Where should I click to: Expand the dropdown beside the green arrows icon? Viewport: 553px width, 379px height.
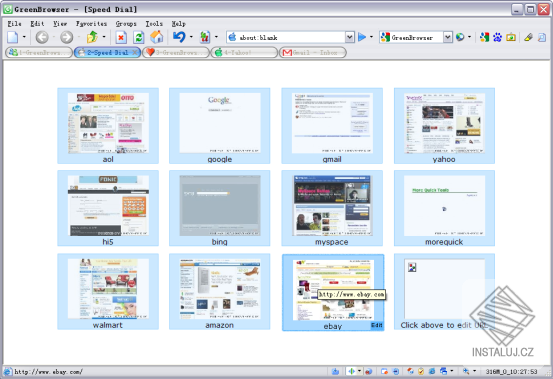pyautogui.click(x=359, y=371)
